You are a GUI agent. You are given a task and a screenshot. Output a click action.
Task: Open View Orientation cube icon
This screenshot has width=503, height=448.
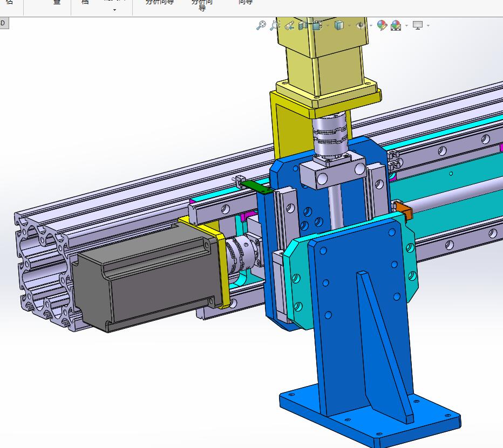[x=317, y=25]
